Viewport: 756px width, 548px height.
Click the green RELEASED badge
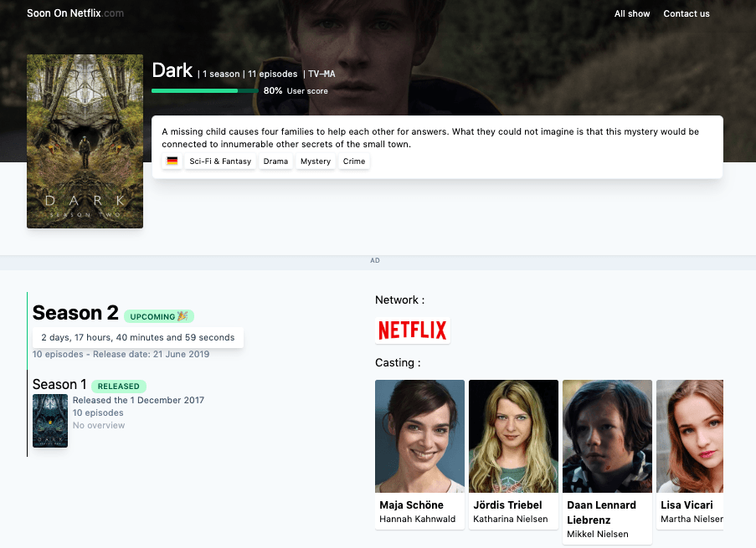pyautogui.click(x=119, y=387)
